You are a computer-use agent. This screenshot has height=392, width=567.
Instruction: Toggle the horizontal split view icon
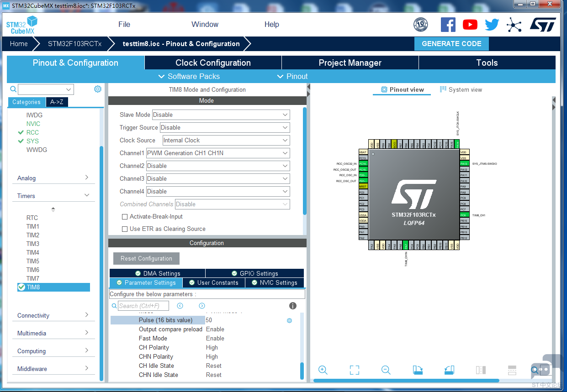coord(512,370)
